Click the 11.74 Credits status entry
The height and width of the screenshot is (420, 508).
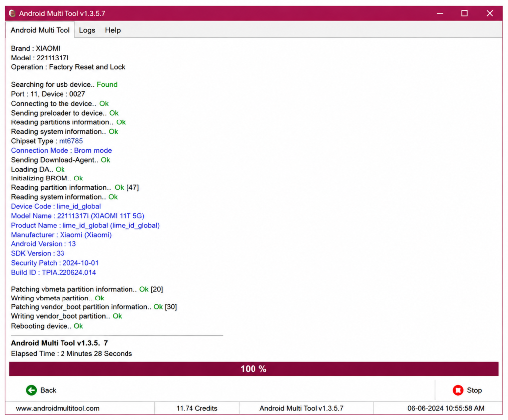click(196, 408)
